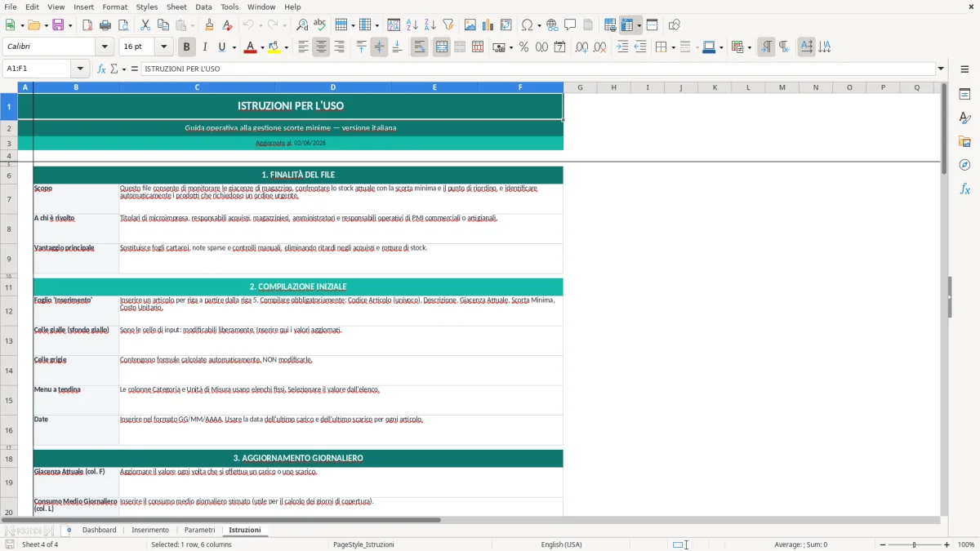Open the Export as PDF tool

point(87,25)
